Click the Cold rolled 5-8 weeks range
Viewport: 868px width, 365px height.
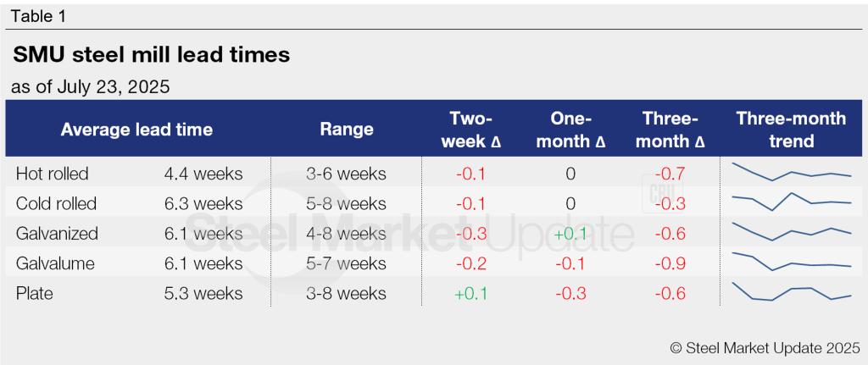[347, 204]
